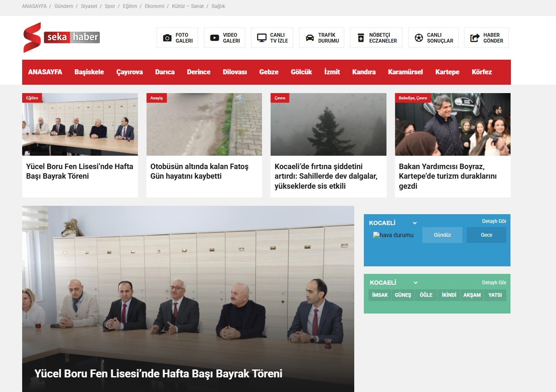
Task: Open Foto Galeri via the camera icon
Action: point(167,37)
